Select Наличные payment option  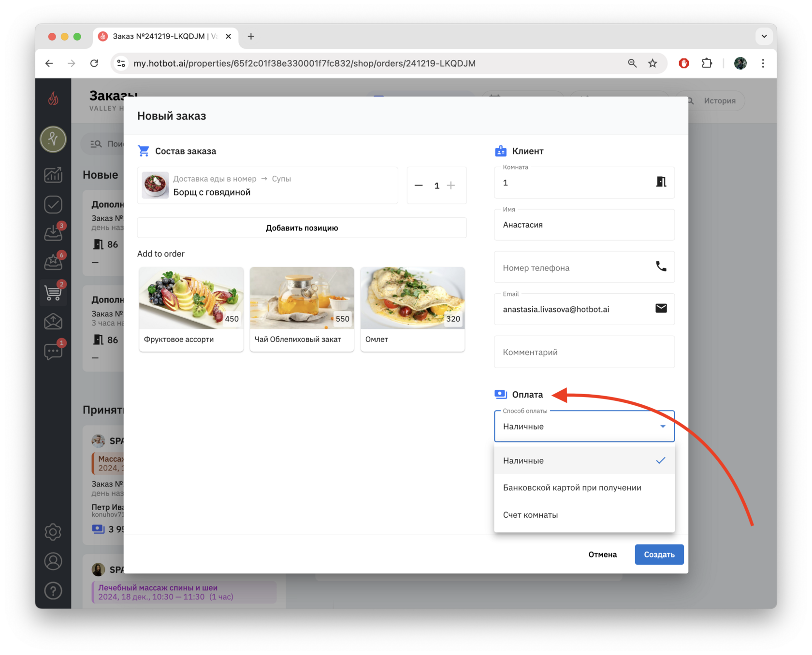pos(584,460)
